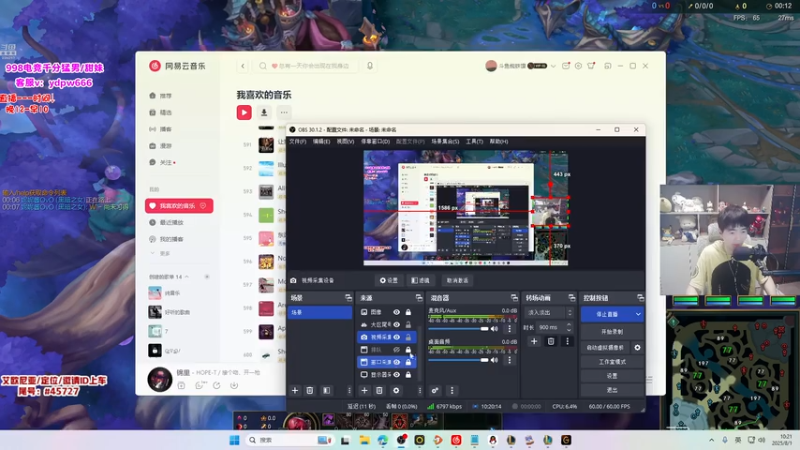800x450 pixels.
Task: Expand NetEase account dropdown arrow
Action: point(553,66)
